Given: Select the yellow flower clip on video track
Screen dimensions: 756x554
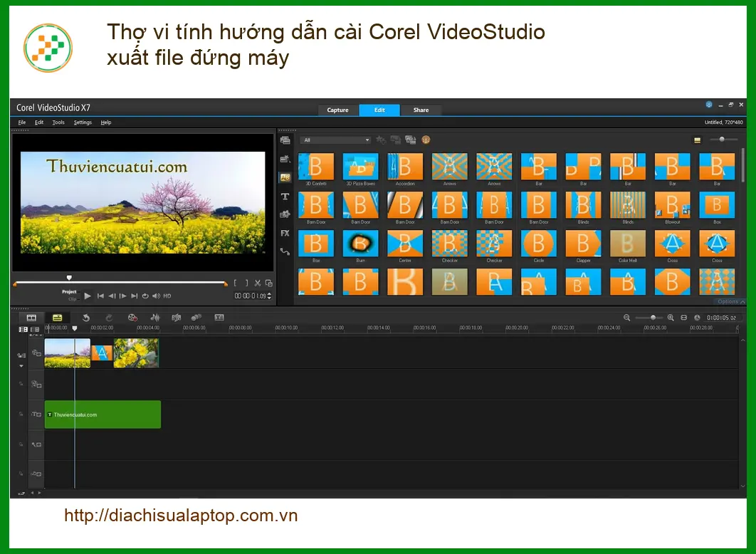Looking at the screenshot, I should coord(136,353).
